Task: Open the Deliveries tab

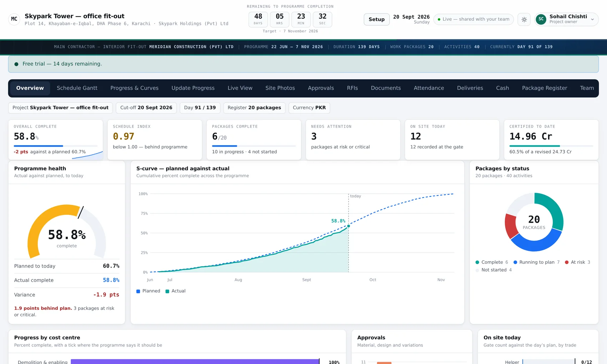Action: tap(470, 88)
